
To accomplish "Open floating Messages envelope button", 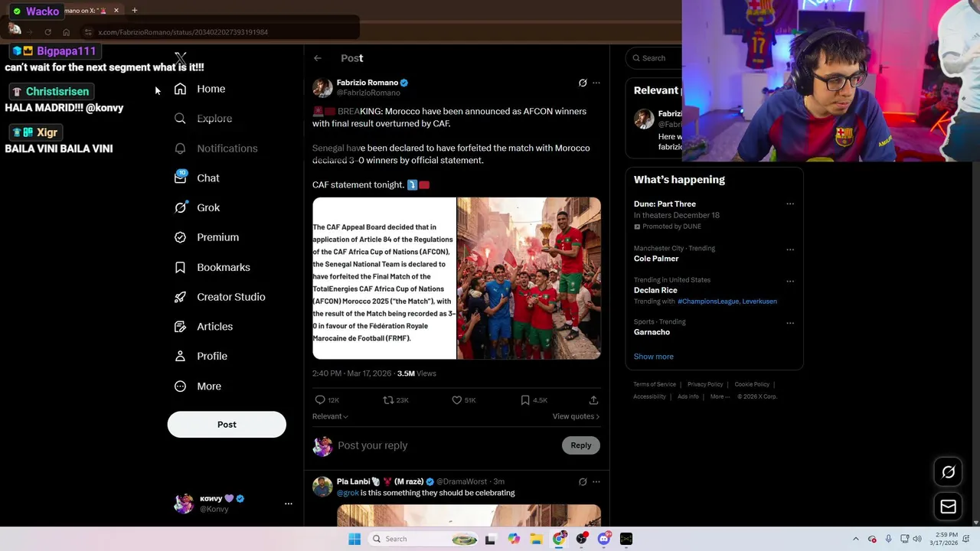I will click(x=948, y=507).
